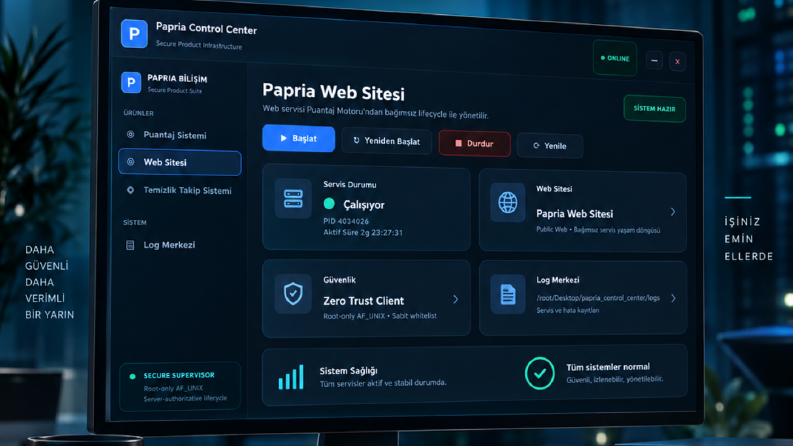Click the Root-only AF_UNIX • Sabit whitelist text
This screenshot has width=793, height=446.
point(380,316)
